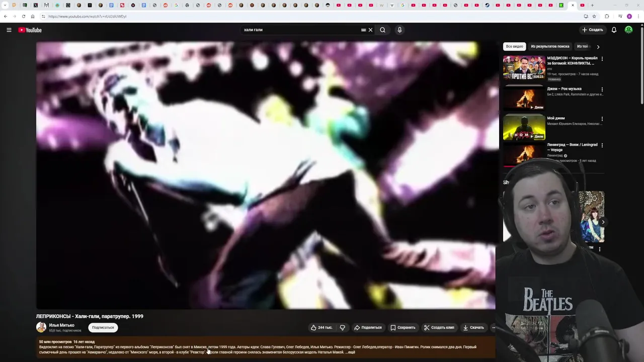This screenshot has width=644, height=362.
Task: Open the Мой джем mix thumbnail
Action: click(524, 128)
